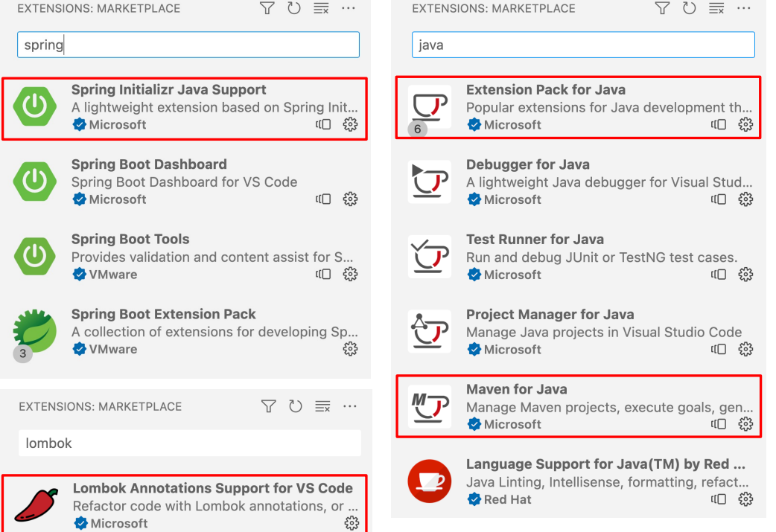
Task: Open Lombok Annotations Support for VS Code title
Action: coord(213,488)
